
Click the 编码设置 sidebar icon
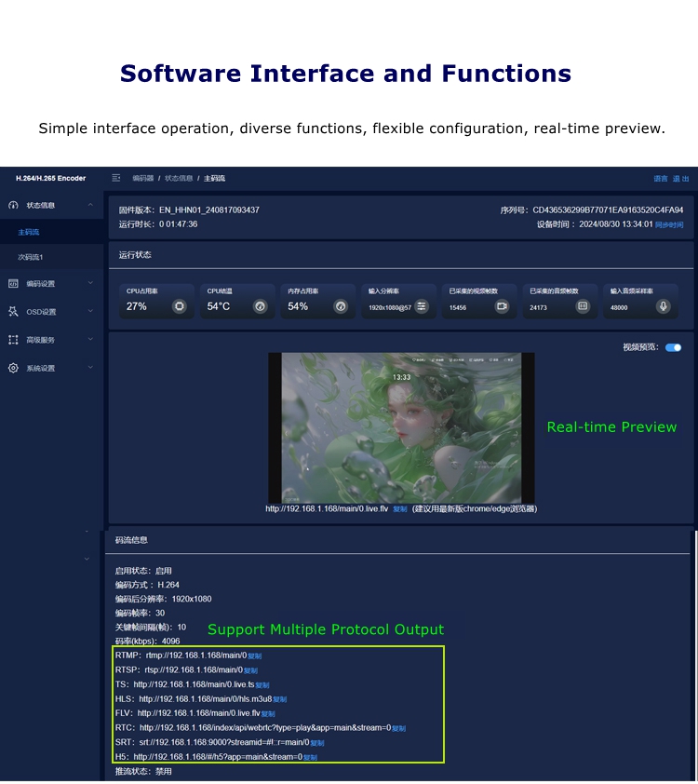pos(13,283)
